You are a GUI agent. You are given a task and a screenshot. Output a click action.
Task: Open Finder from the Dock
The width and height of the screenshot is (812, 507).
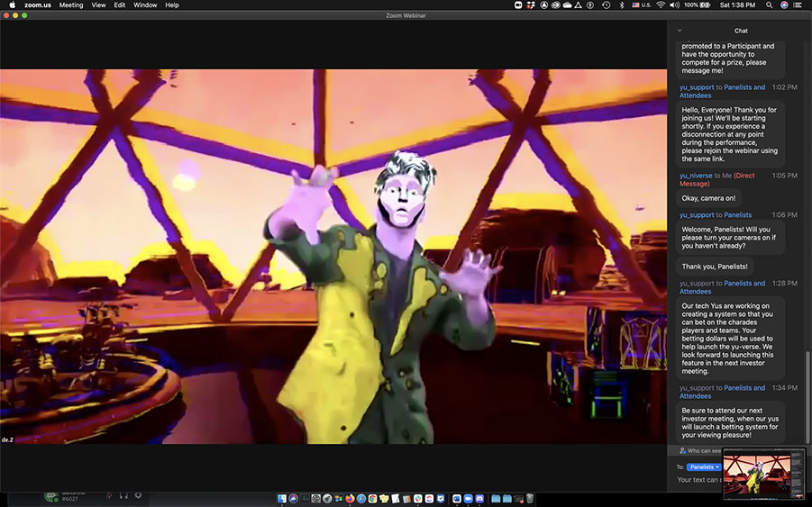pyautogui.click(x=282, y=498)
